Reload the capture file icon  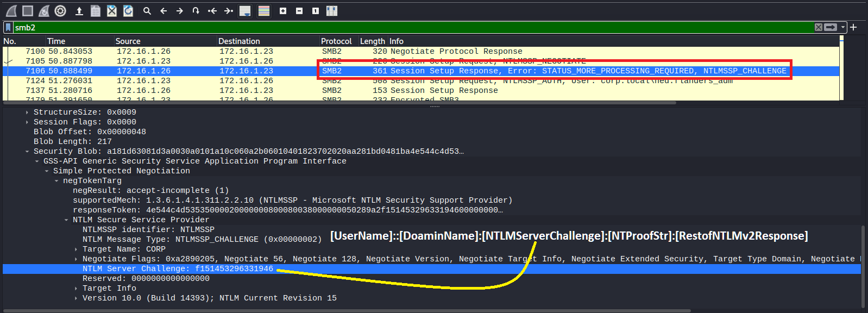pyautogui.click(x=128, y=11)
